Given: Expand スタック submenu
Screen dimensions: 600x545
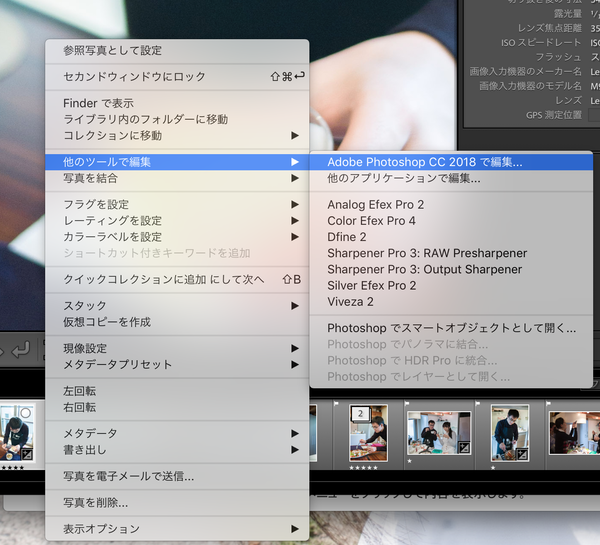Looking at the screenshot, I should 177,306.
